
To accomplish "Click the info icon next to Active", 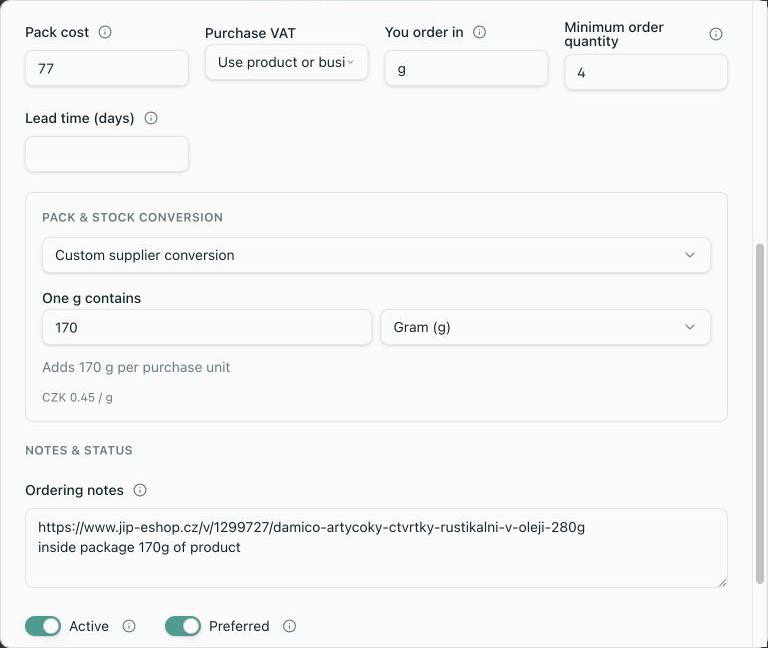I will point(129,626).
